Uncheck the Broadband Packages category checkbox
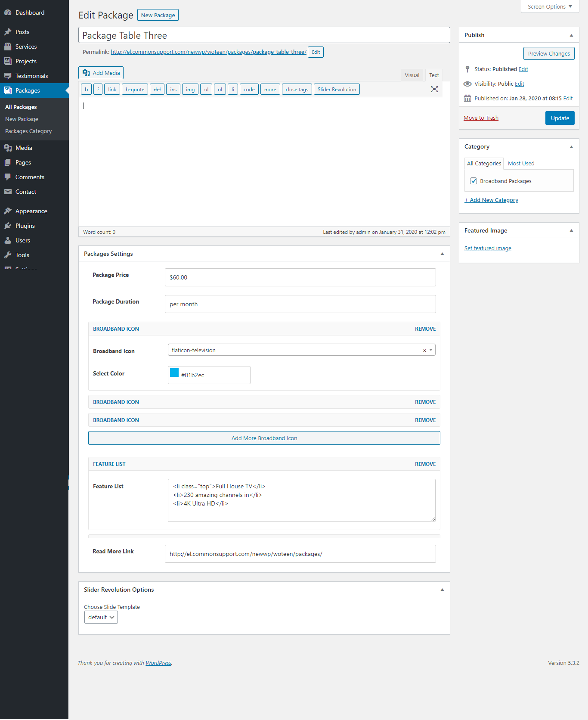 point(473,181)
